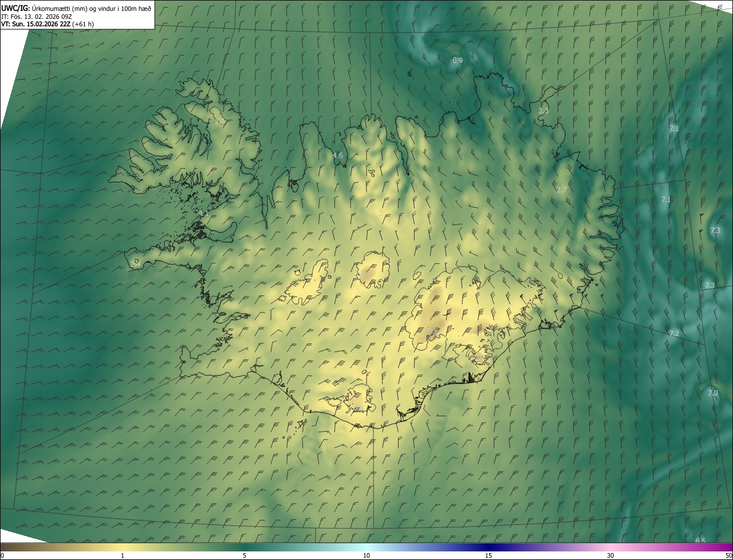Click the initial time "Fös. 13. 02. 2026 09Z"
The image size is (733, 560).
pyautogui.click(x=44, y=16)
